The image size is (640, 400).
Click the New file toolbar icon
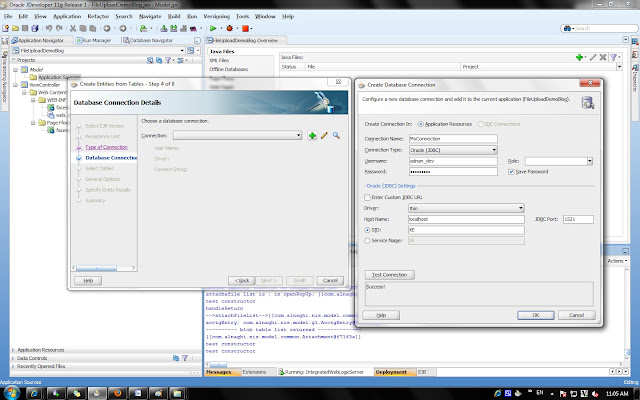[x=6, y=28]
